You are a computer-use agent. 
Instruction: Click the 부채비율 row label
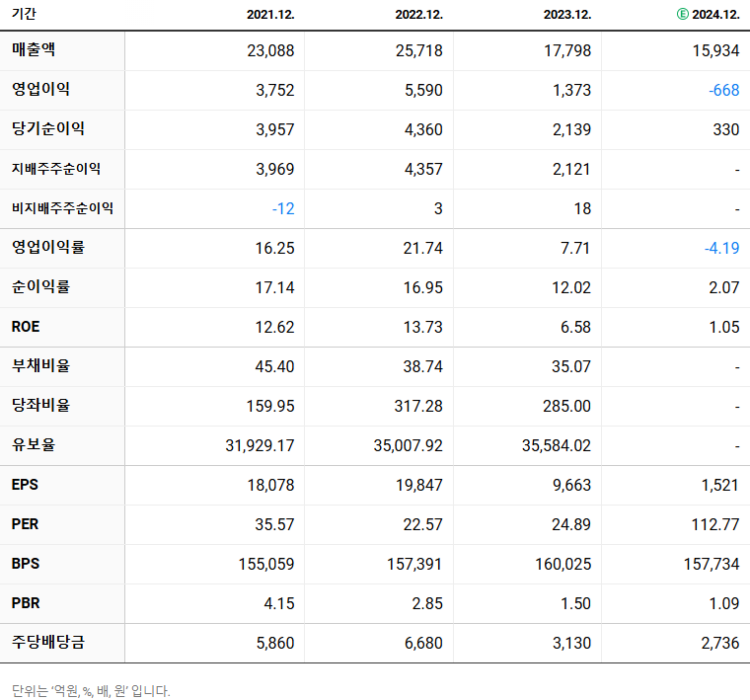tap(40, 365)
